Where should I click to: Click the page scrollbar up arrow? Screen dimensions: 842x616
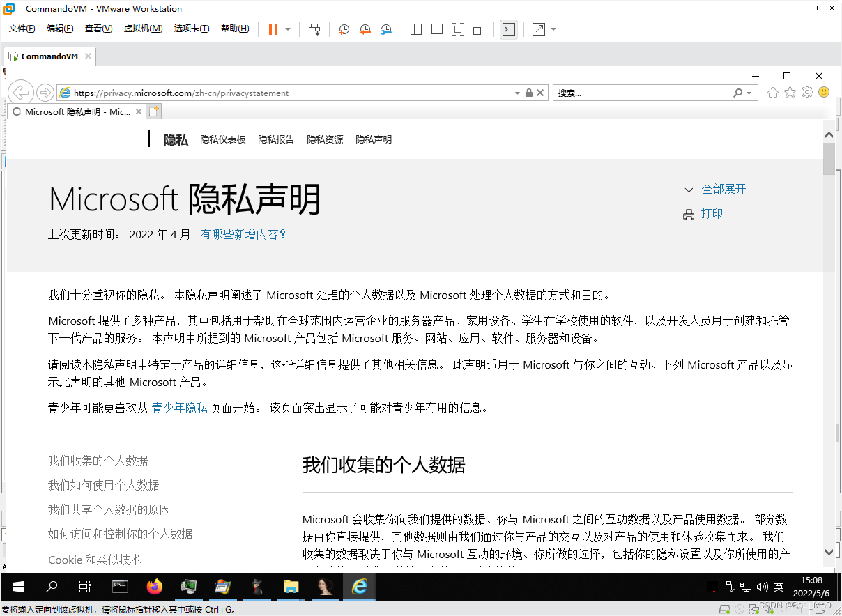[829, 134]
